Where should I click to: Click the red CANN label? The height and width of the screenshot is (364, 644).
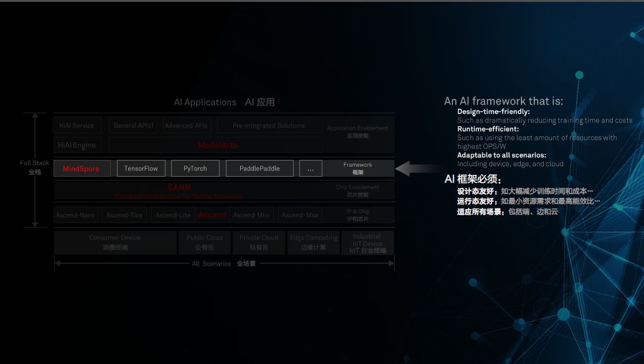click(x=179, y=187)
